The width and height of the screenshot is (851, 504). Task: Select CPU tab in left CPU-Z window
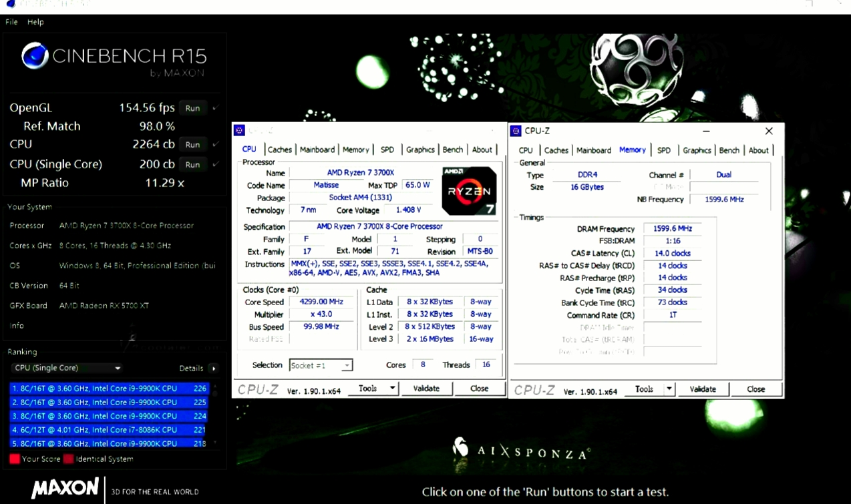click(249, 149)
